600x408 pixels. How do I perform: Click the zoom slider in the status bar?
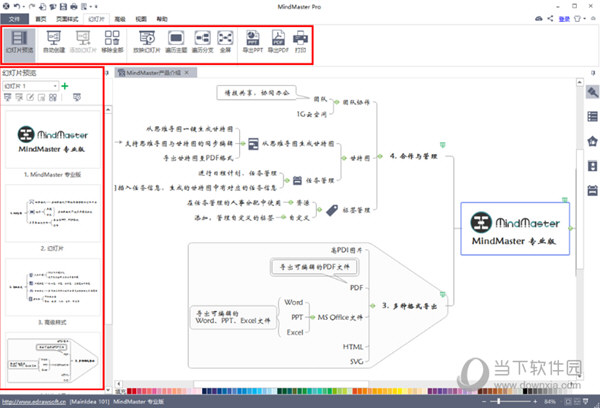(509, 401)
